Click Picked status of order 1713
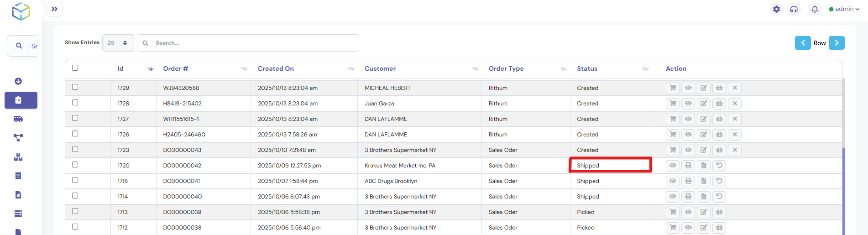The height and width of the screenshot is (235, 868). (586, 212)
